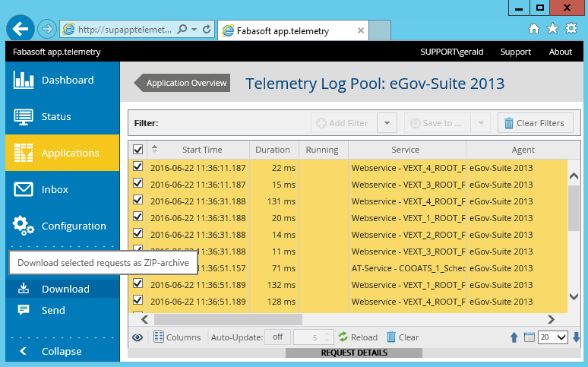The width and height of the screenshot is (588, 367).
Task: Click the blue up arrow page icon
Action: (x=514, y=337)
